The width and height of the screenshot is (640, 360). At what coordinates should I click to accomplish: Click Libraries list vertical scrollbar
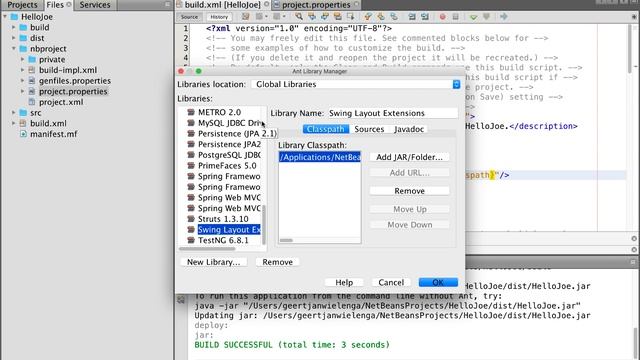264,224
